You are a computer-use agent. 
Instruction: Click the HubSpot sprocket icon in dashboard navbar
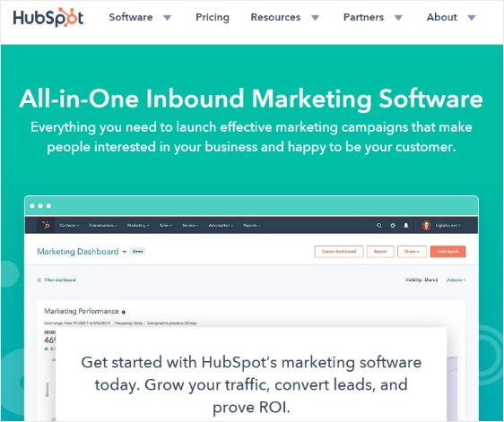pyautogui.click(x=46, y=225)
